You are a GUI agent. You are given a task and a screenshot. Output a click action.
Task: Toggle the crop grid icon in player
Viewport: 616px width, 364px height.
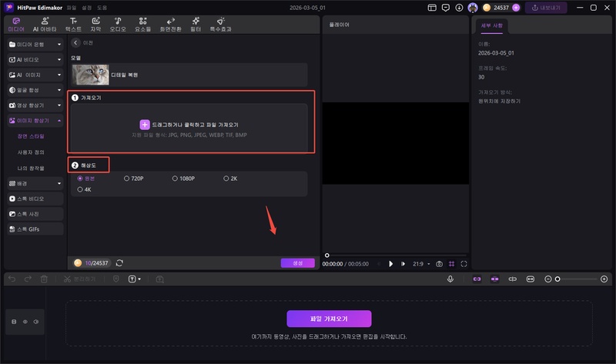tap(451, 264)
